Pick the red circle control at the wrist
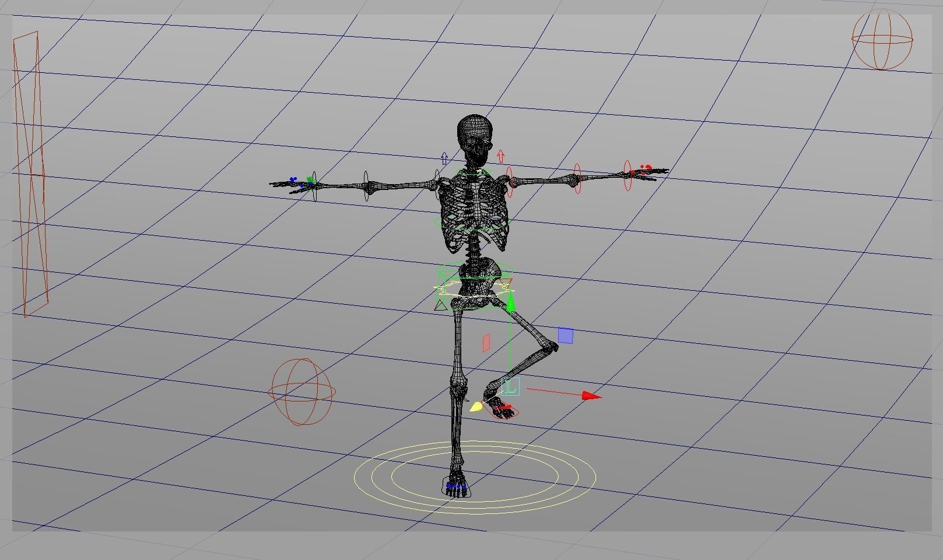 click(x=628, y=175)
